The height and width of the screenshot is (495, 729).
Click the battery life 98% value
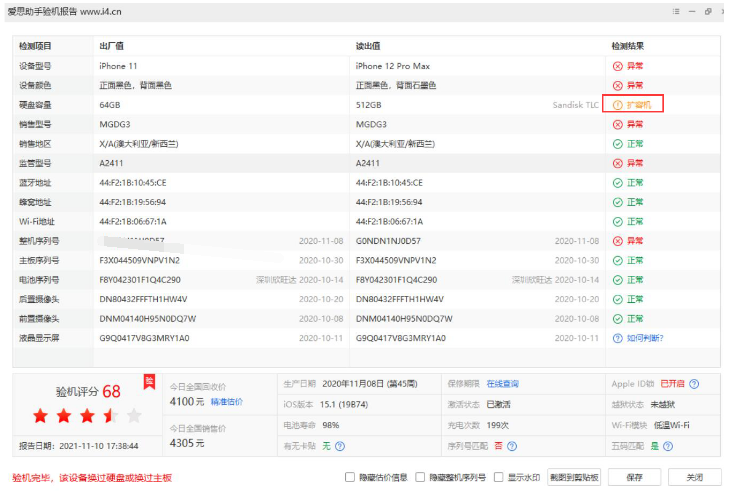(x=331, y=425)
